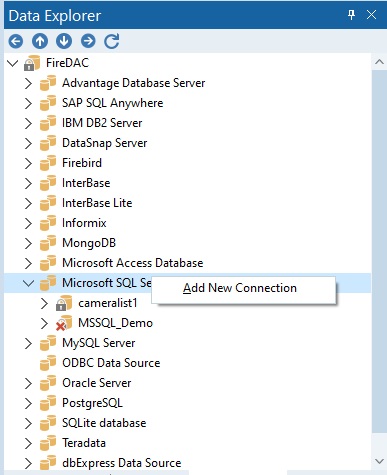Screen dimensions: 387x475
Task: Click the up arrow toolbar icon
Action: pyautogui.click(x=40, y=41)
